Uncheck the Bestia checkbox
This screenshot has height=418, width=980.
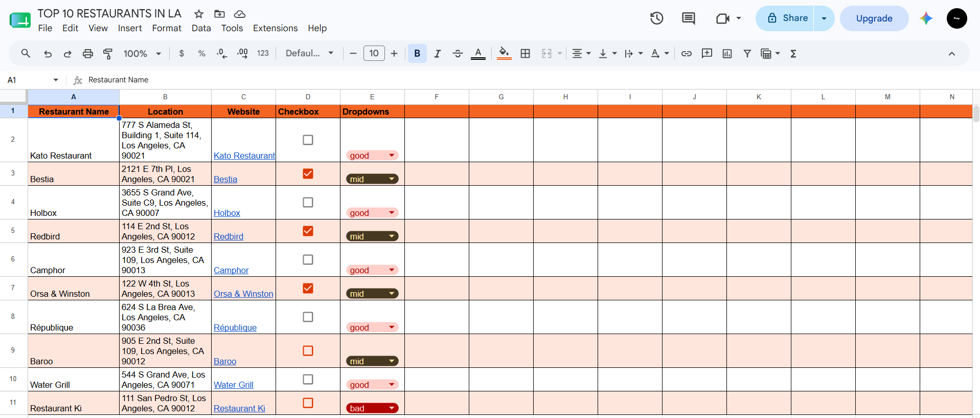click(308, 173)
